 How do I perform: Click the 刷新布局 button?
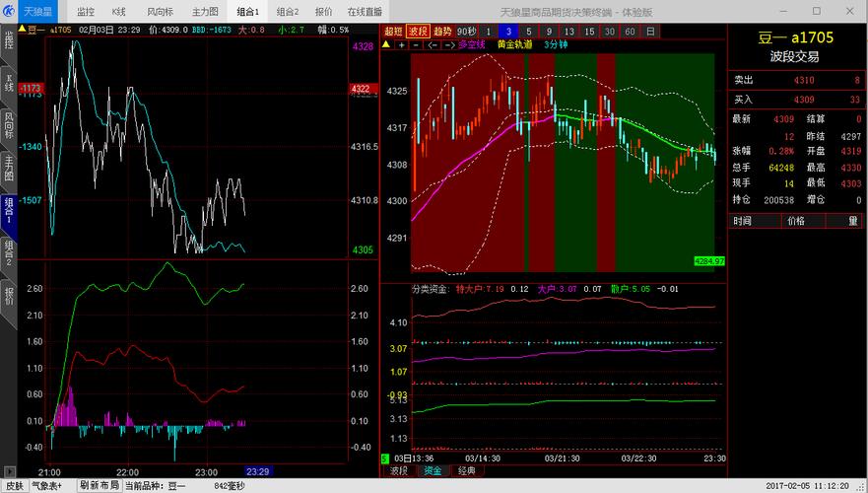[99, 485]
